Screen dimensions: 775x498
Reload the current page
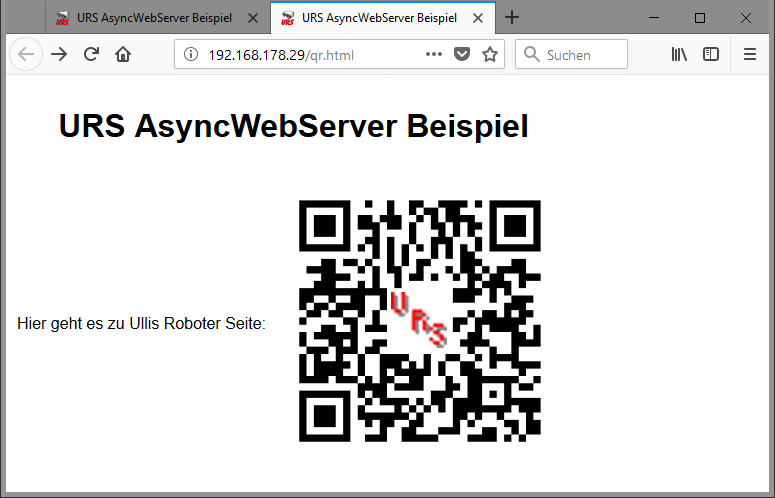pos(91,54)
